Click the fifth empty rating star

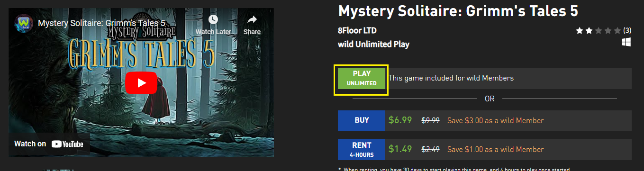617,31
